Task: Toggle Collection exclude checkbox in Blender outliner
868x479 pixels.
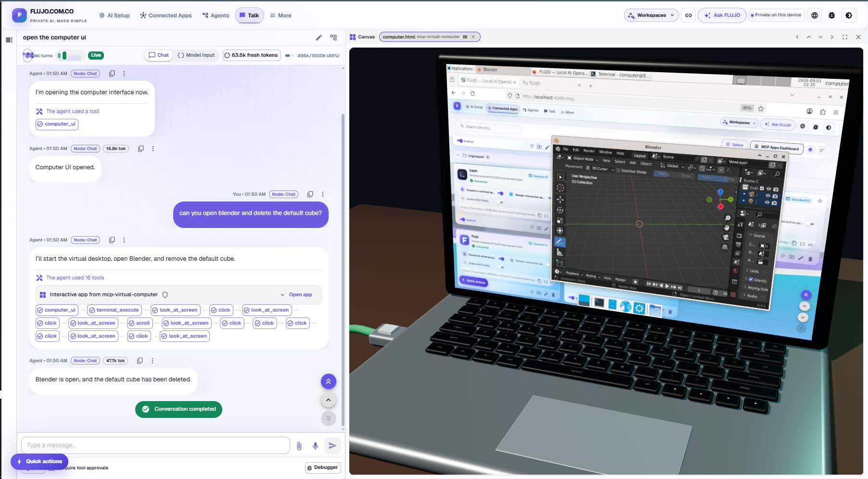Action: [x=762, y=188]
